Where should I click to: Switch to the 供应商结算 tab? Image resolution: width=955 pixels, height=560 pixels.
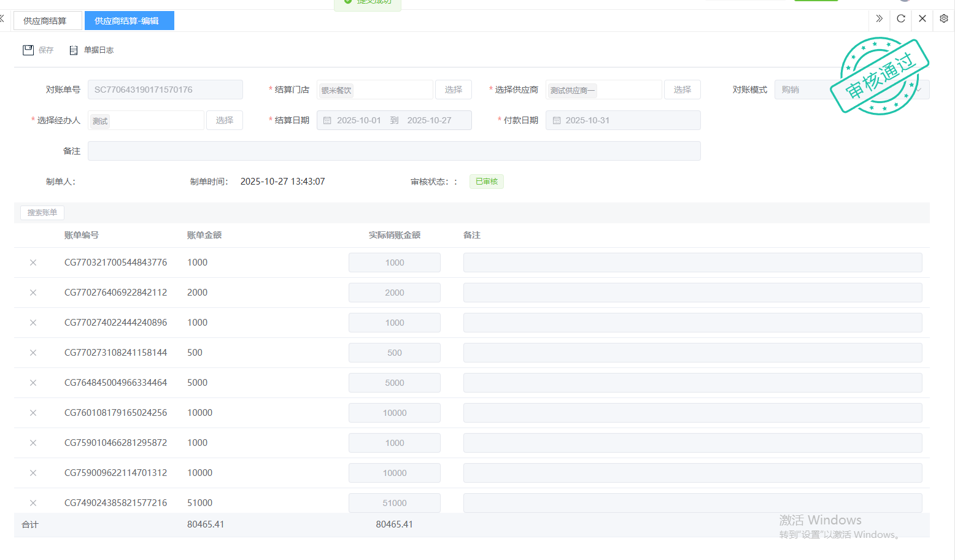(x=45, y=21)
